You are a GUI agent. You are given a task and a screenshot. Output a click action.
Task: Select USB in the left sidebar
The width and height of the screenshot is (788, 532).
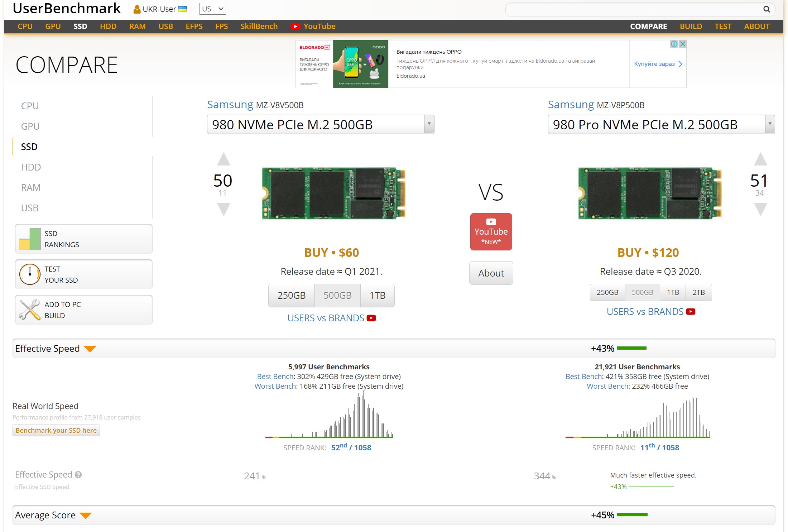pyautogui.click(x=30, y=208)
